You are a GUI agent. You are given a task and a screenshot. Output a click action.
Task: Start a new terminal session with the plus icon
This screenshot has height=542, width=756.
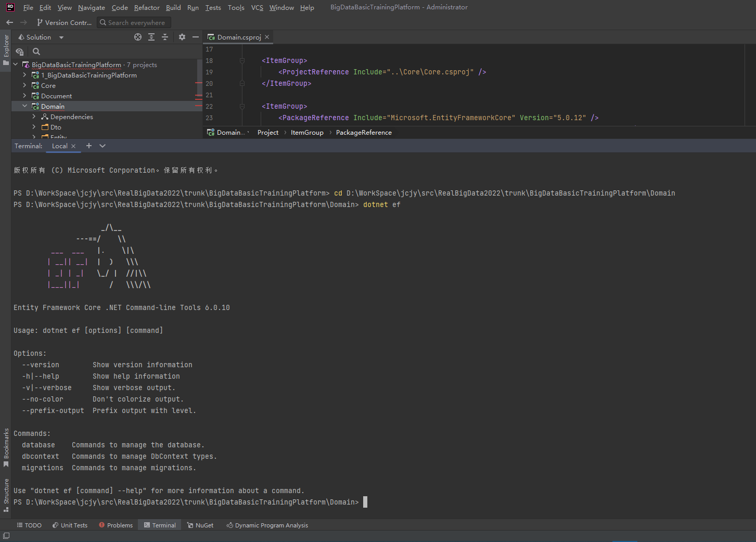pyautogui.click(x=88, y=146)
